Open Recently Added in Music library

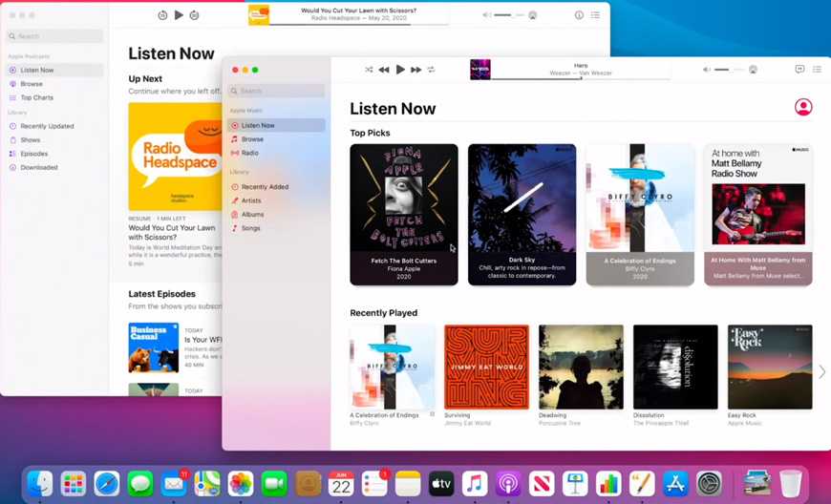(265, 187)
